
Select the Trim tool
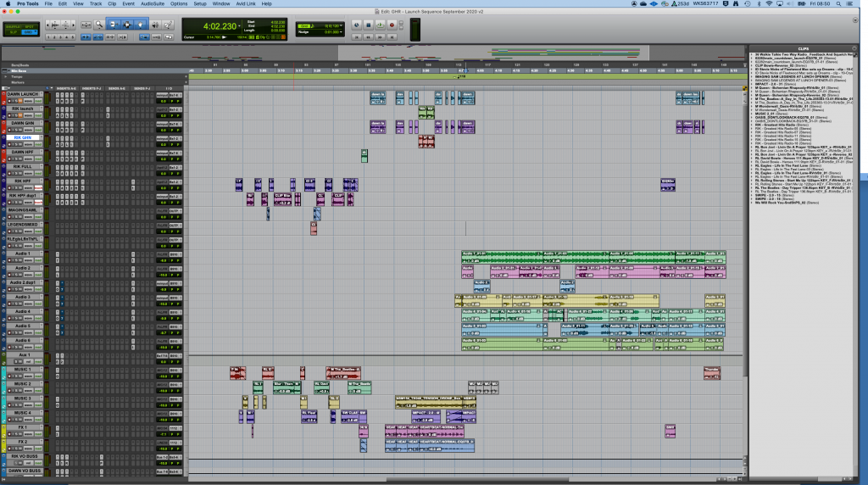click(114, 25)
